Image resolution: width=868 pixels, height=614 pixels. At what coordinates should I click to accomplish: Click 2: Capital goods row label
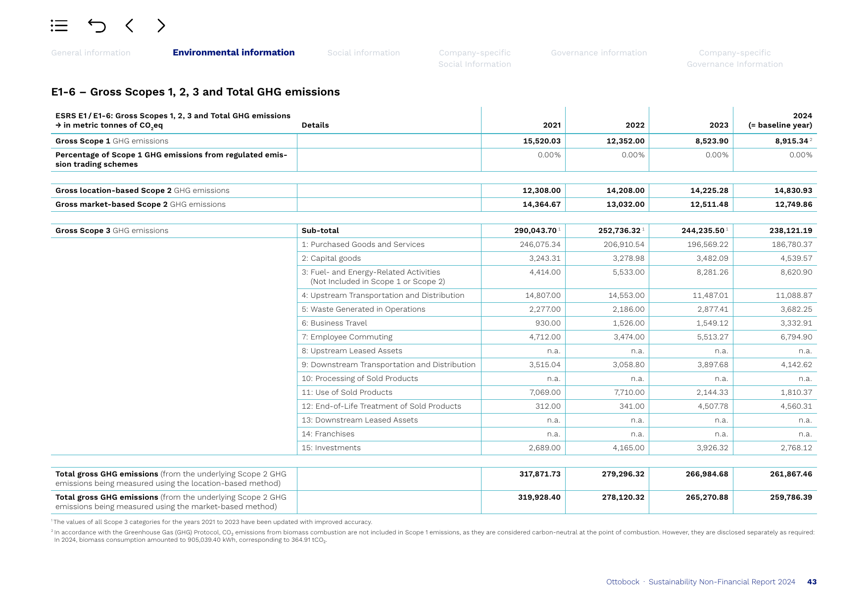pyautogui.click(x=331, y=258)
